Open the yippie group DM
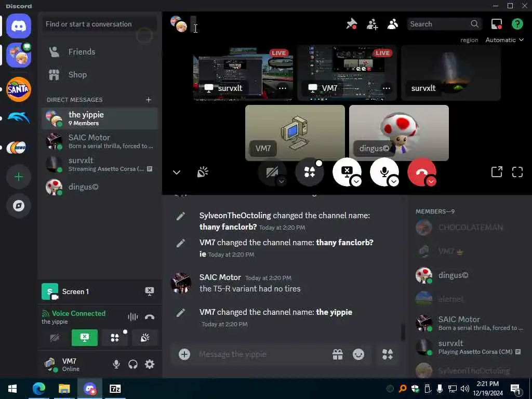532x399 pixels. [99, 118]
